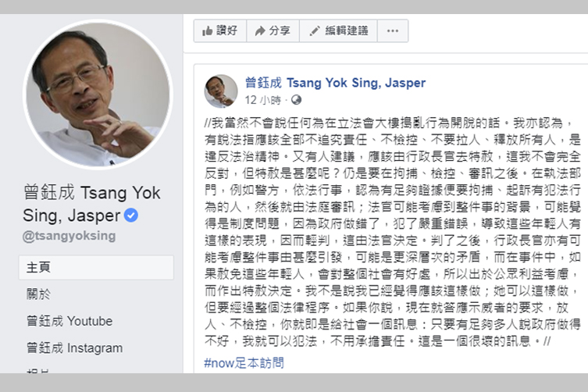This screenshot has height=392, width=588.
Task: Open the large circular profile picture
Action: click(x=98, y=94)
